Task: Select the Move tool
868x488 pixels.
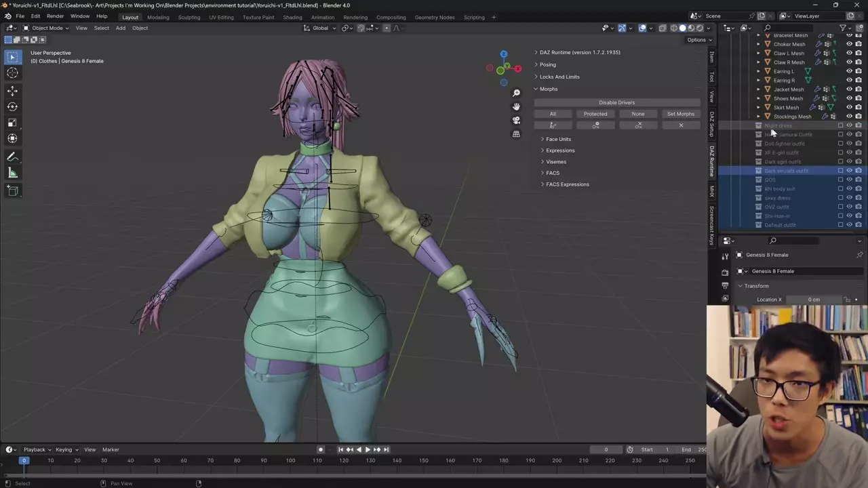Action: coord(12,91)
